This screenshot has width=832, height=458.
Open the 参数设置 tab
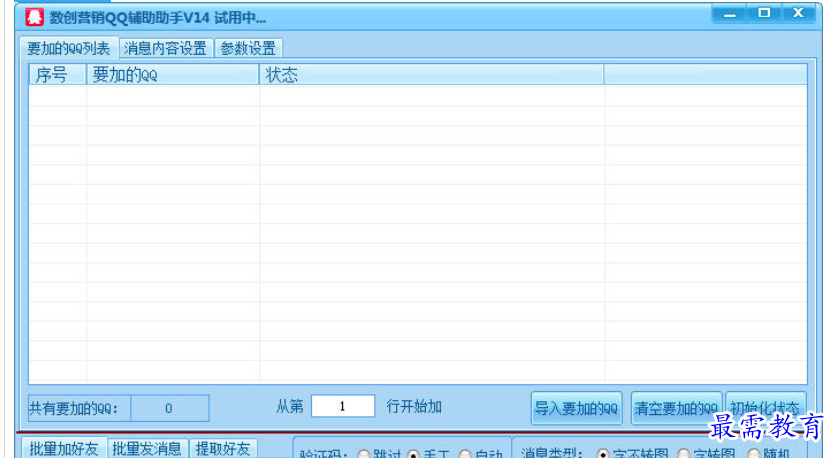point(248,49)
